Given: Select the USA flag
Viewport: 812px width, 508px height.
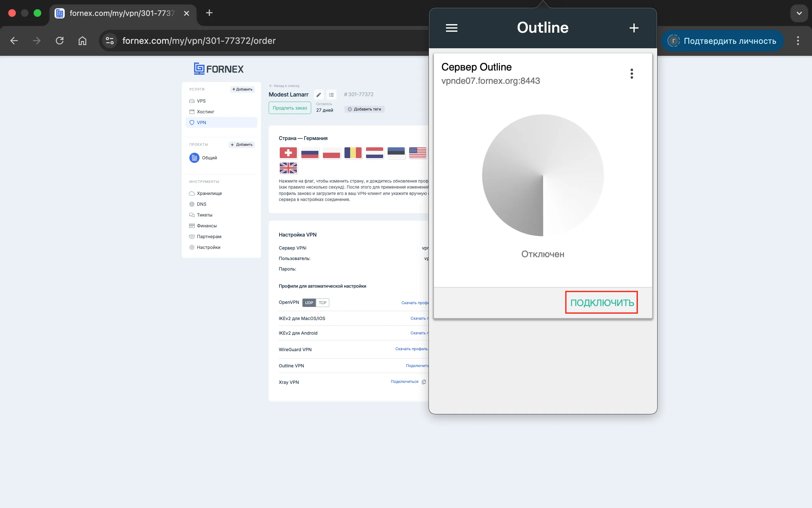Looking at the screenshot, I should tap(417, 153).
